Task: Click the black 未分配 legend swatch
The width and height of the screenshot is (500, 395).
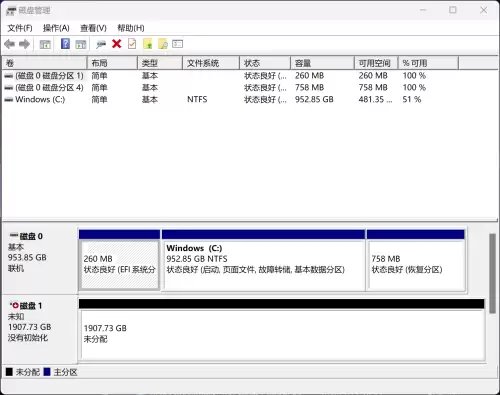Action: tap(9, 372)
